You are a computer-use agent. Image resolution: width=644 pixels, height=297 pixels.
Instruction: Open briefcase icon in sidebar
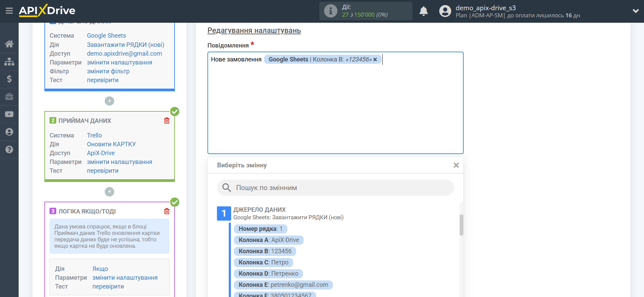pyautogui.click(x=9, y=97)
